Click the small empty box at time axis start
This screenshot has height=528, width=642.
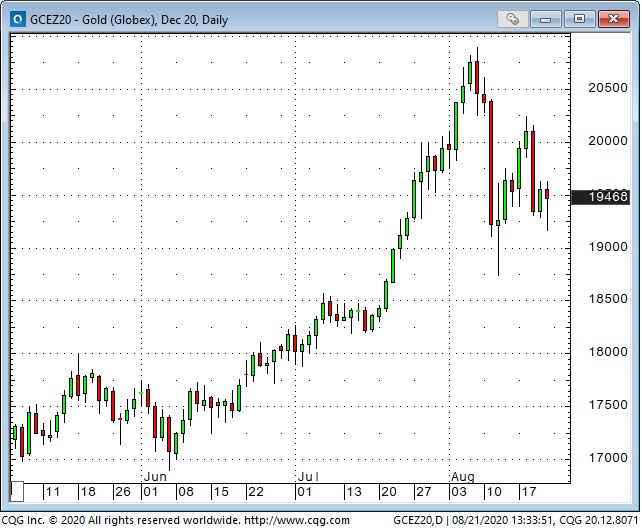pos(17,492)
